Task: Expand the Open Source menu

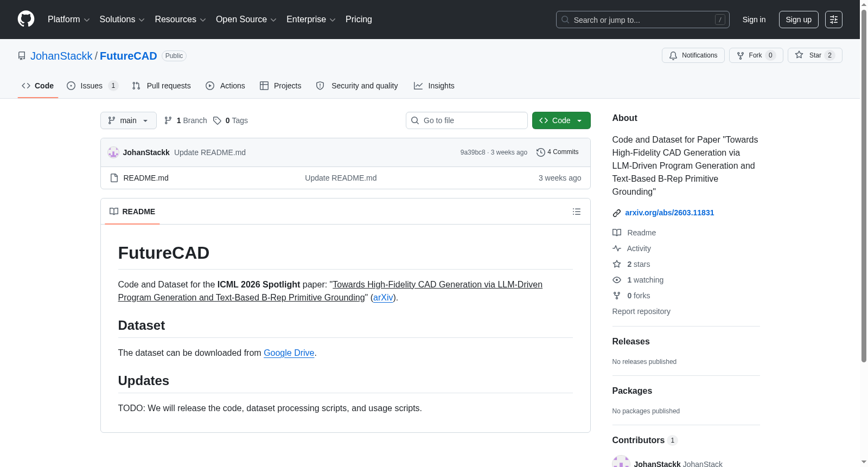Action: 246,20
